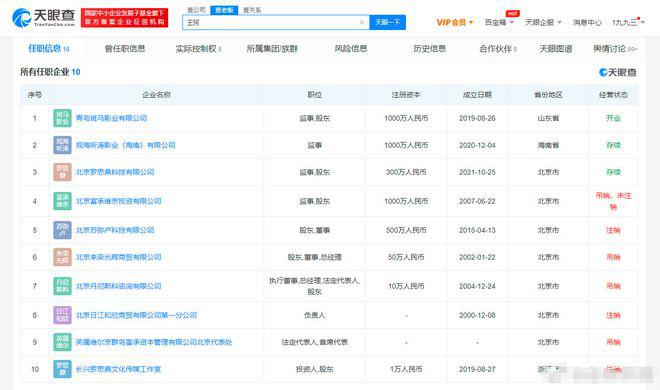The width and height of the screenshot is (660, 390).
Task: Click the 职位 column header
Action: [314, 95]
